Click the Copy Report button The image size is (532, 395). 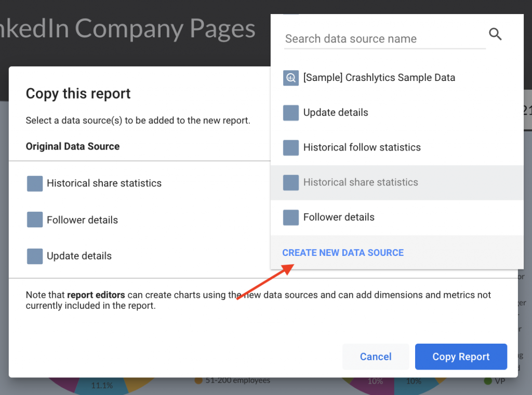461,357
